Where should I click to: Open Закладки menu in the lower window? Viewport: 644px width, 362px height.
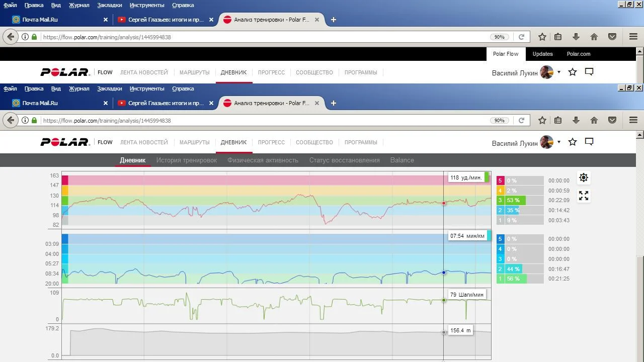(109, 88)
